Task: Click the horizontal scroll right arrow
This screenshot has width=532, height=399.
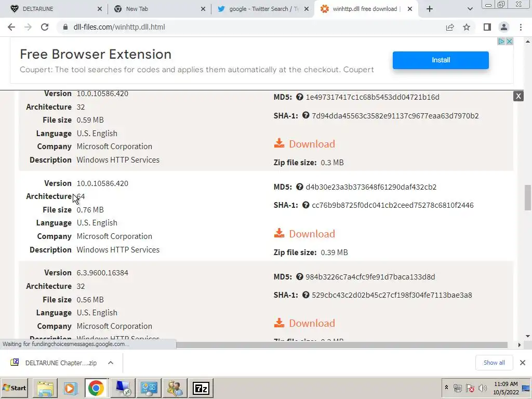Action: pyautogui.click(x=519, y=345)
